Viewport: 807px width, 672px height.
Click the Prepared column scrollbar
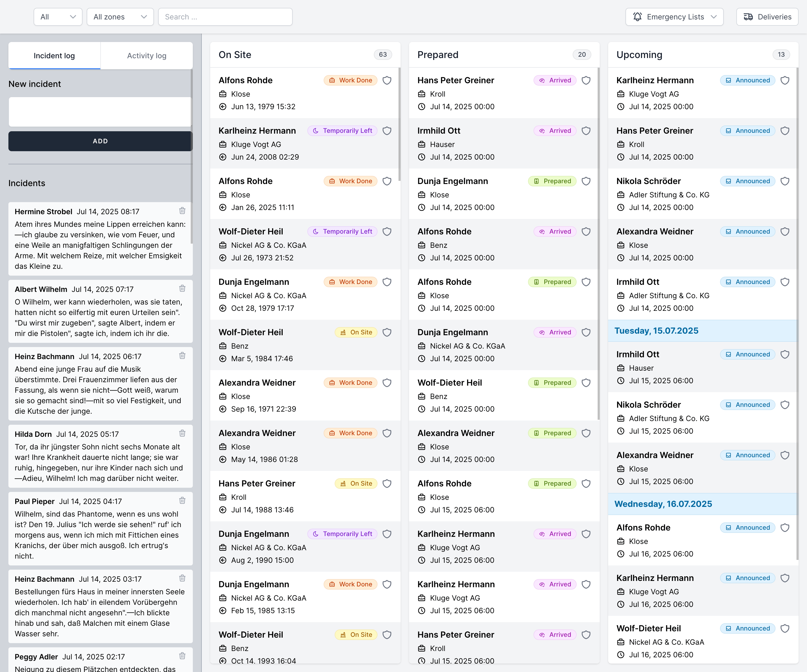(599, 243)
